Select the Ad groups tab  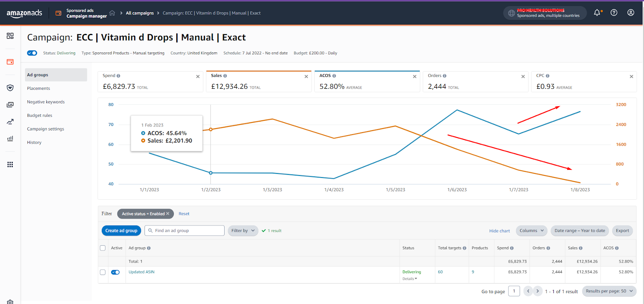coord(56,75)
